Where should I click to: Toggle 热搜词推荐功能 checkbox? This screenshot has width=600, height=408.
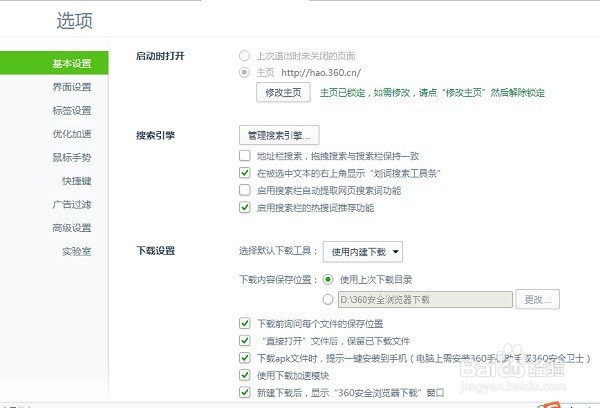245,207
